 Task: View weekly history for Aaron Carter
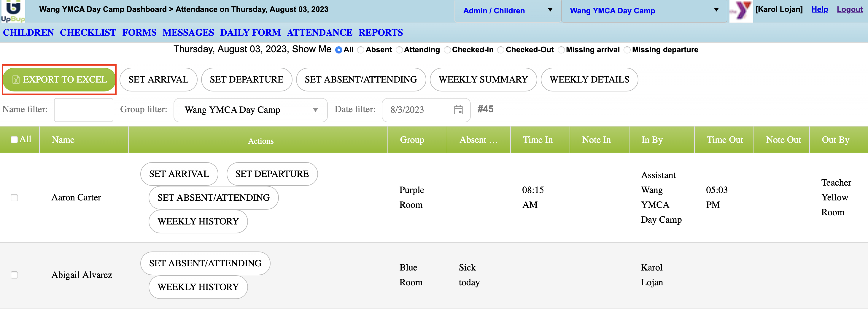click(198, 222)
